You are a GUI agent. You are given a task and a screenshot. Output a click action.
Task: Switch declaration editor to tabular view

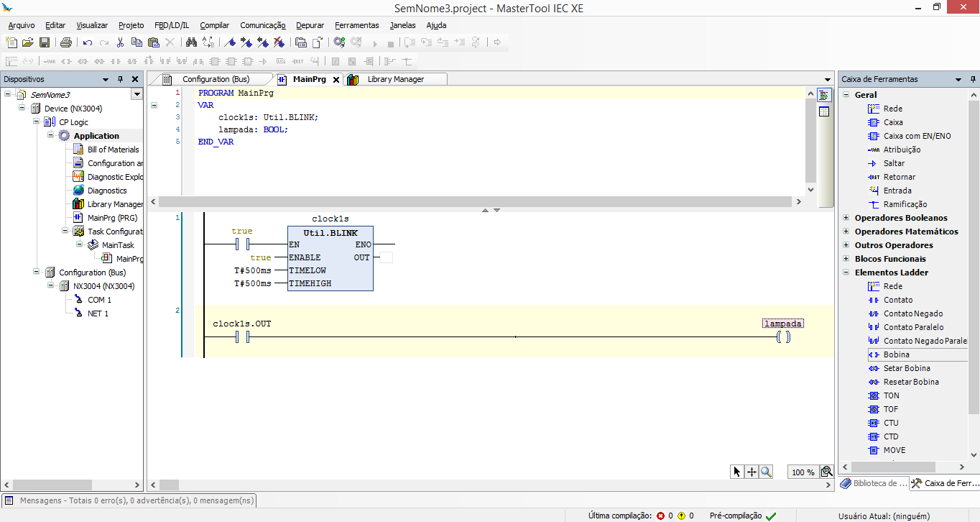[824, 111]
